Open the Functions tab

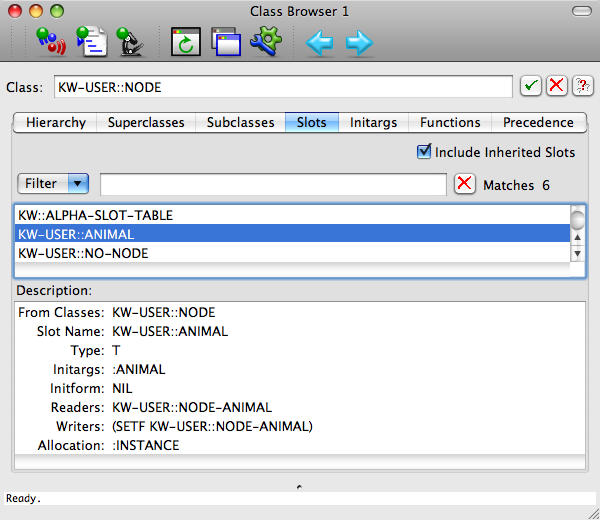450,122
